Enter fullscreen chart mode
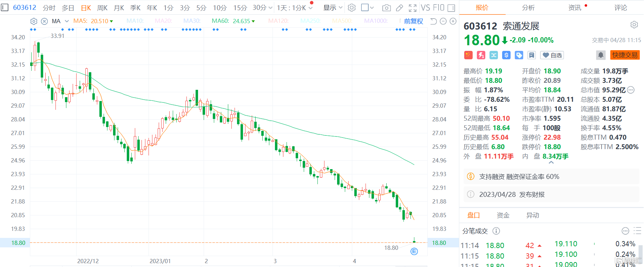The height and width of the screenshot is (267, 644). pyautogui.click(x=413, y=8)
